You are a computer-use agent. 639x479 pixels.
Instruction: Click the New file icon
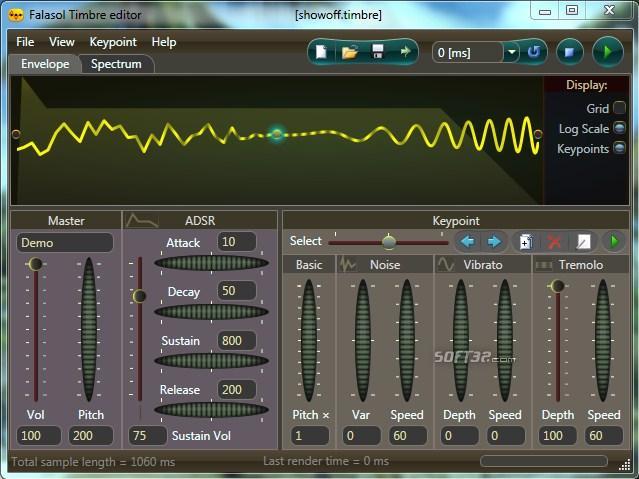coord(321,52)
